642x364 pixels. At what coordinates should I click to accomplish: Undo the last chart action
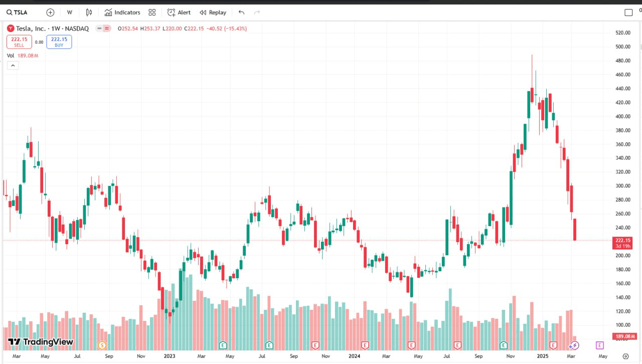pyautogui.click(x=242, y=12)
